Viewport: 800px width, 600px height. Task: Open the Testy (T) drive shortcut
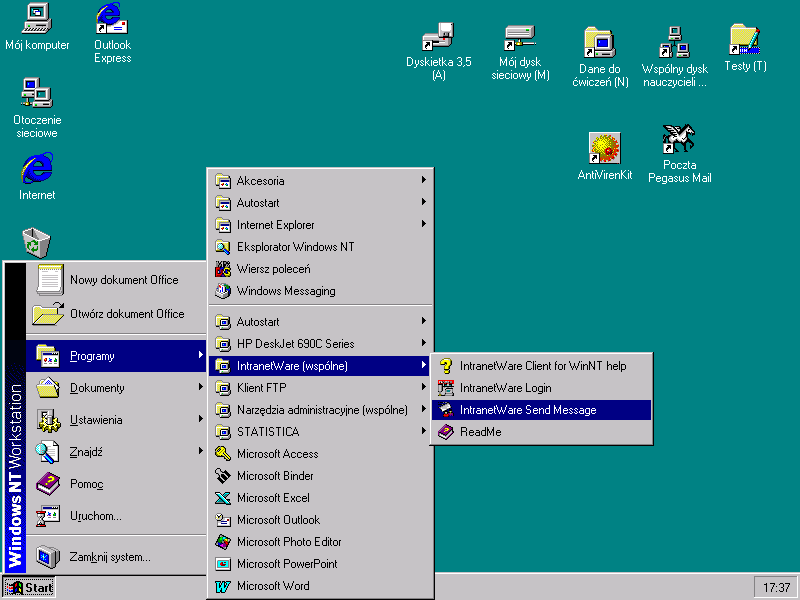click(x=744, y=41)
